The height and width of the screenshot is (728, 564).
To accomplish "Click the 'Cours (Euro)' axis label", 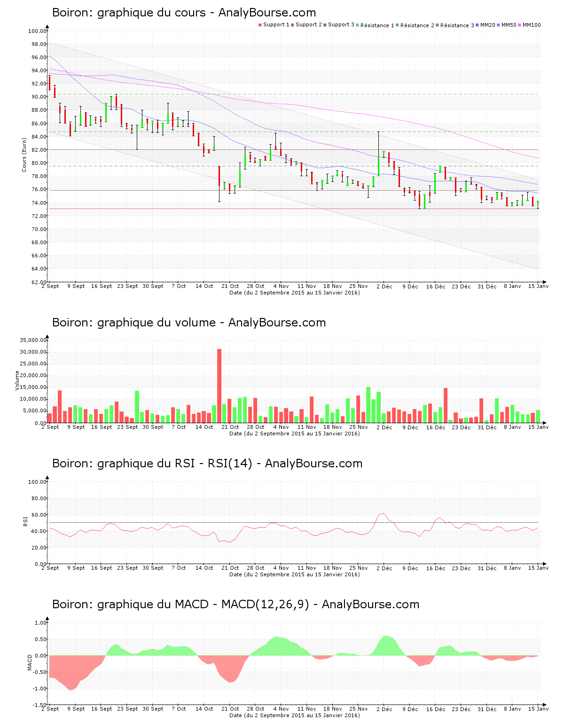I will point(24,155).
